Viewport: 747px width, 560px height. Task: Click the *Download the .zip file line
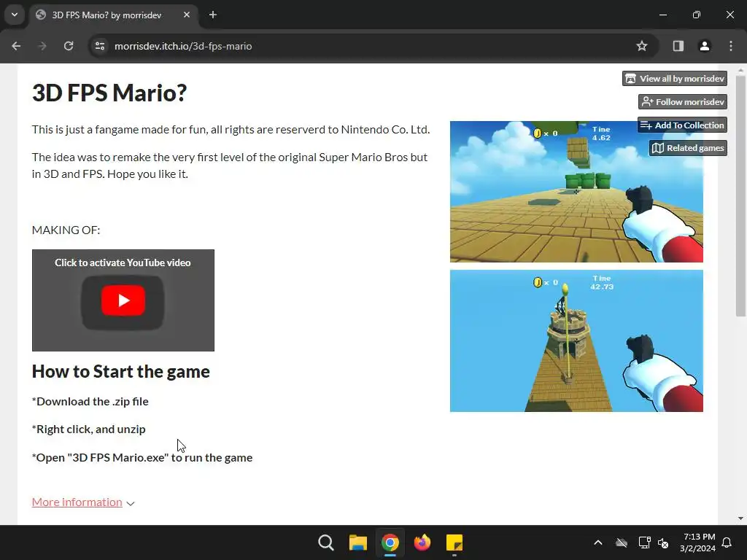[90, 402]
